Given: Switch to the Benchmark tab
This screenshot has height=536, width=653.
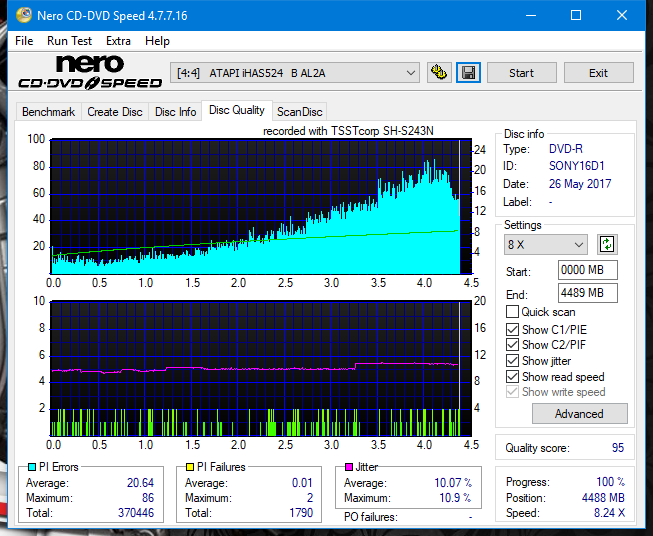Looking at the screenshot, I should pyautogui.click(x=49, y=112).
